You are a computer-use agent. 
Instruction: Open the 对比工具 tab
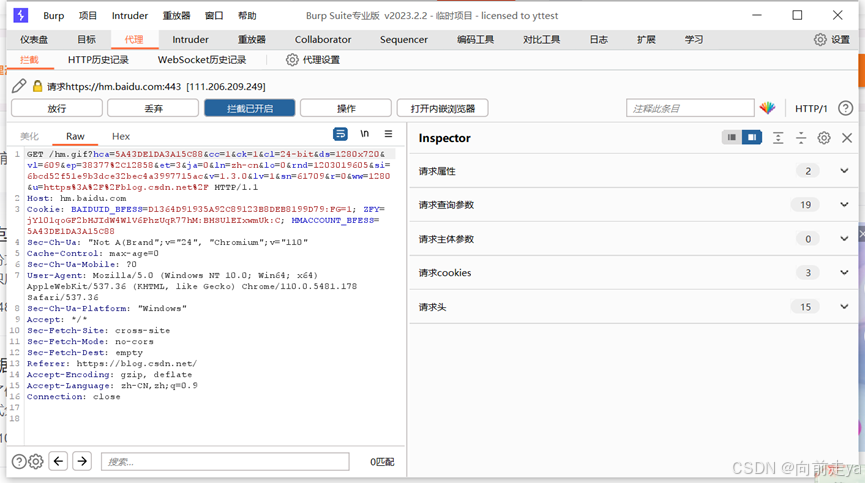(x=542, y=40)
